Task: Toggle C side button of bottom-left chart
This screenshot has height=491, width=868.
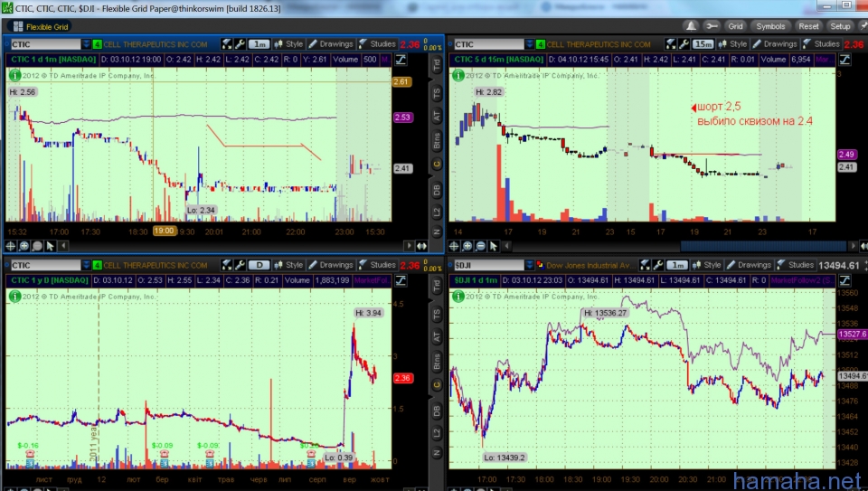Action: pos(437,385)
